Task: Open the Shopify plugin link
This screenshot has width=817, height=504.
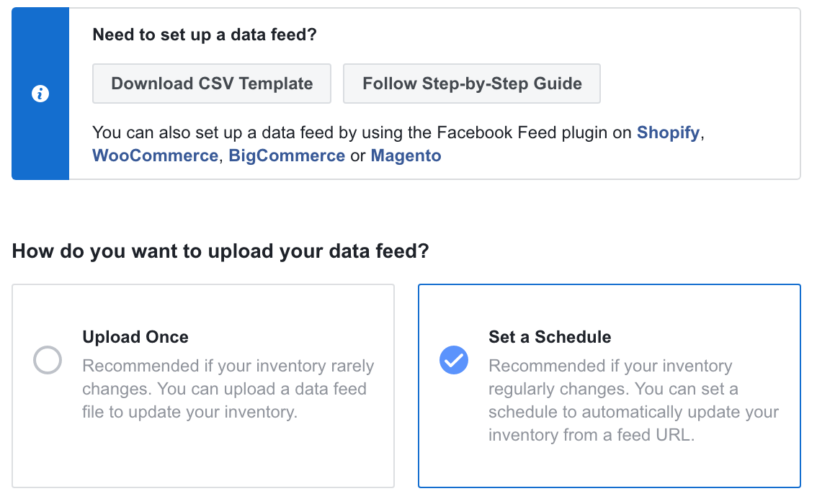Action: (668, 133)
